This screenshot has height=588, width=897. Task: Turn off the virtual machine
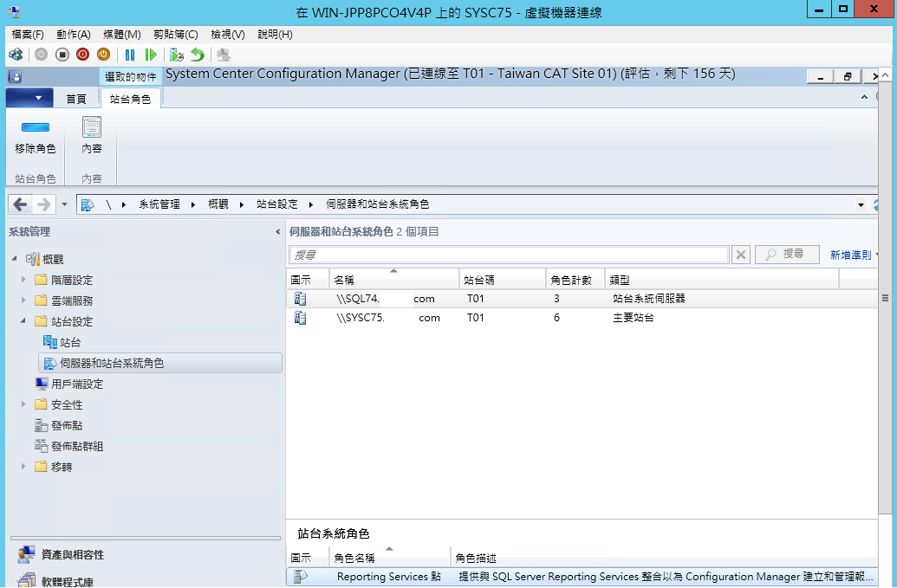click(x=62, y=55)
